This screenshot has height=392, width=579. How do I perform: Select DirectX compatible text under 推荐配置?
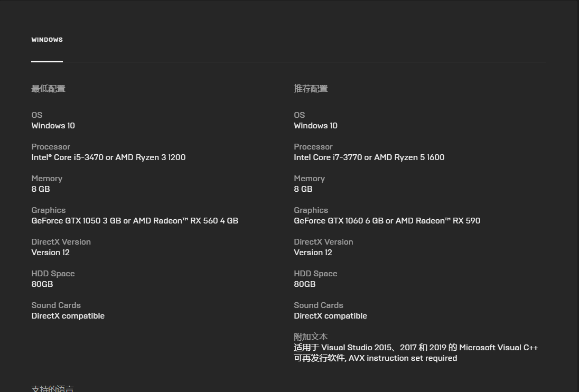(331, 316)
